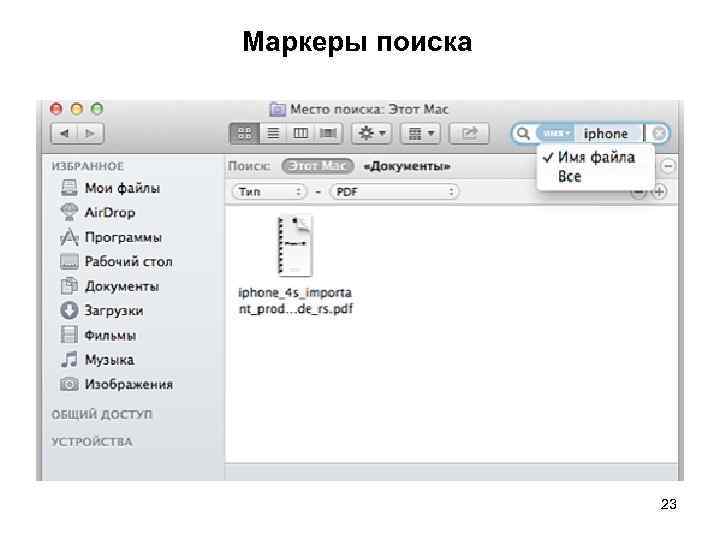Viewport: 720px width, 540px height.
Task: Choose 'Имя файла' in the popup menu
Action: [x=595, y=158]
